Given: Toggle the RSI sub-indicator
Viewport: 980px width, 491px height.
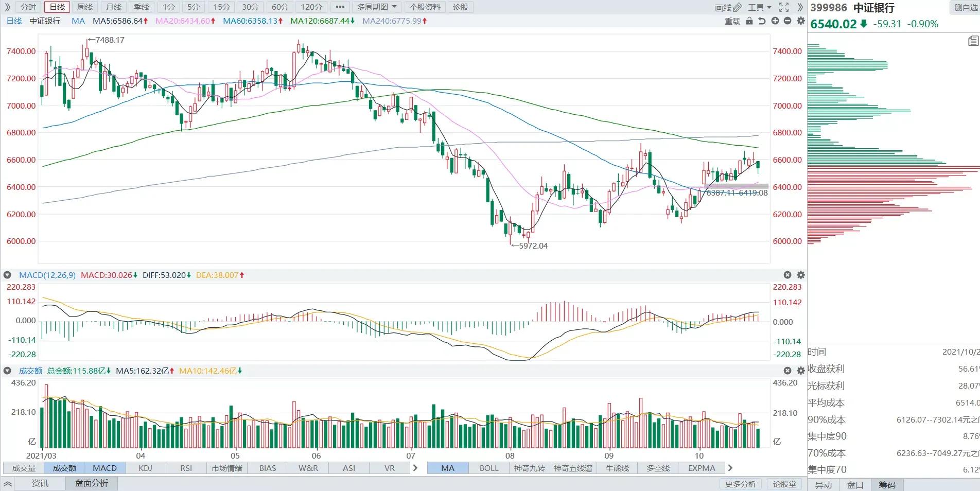Looking at the screenshot, I should point(186,468).
